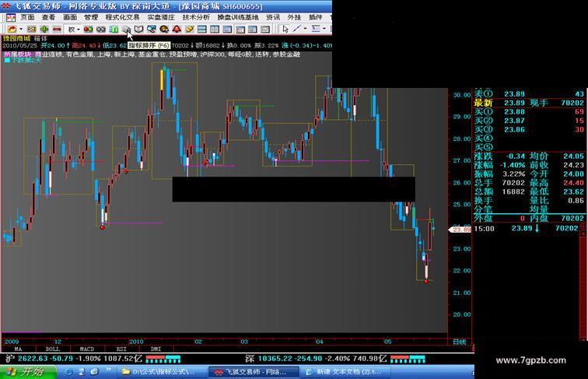The image size is (588, 379).
Task: Click the grey double circle icon
Action: 101,29
